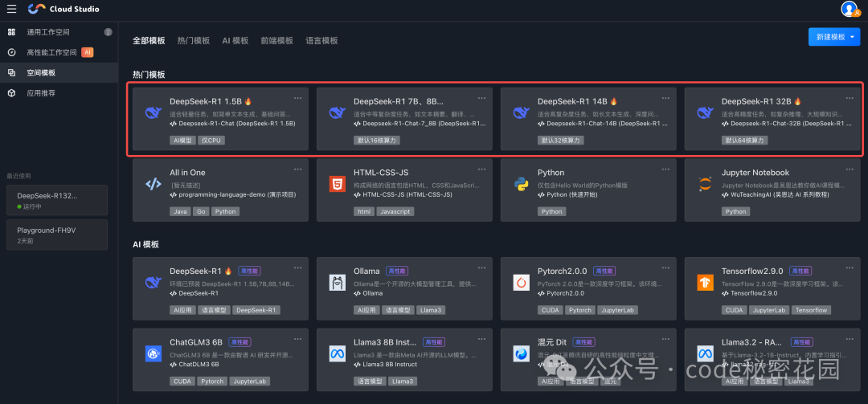Click the 默认64核算力 tag
The image size is (868, 404).
pos(744,141)
